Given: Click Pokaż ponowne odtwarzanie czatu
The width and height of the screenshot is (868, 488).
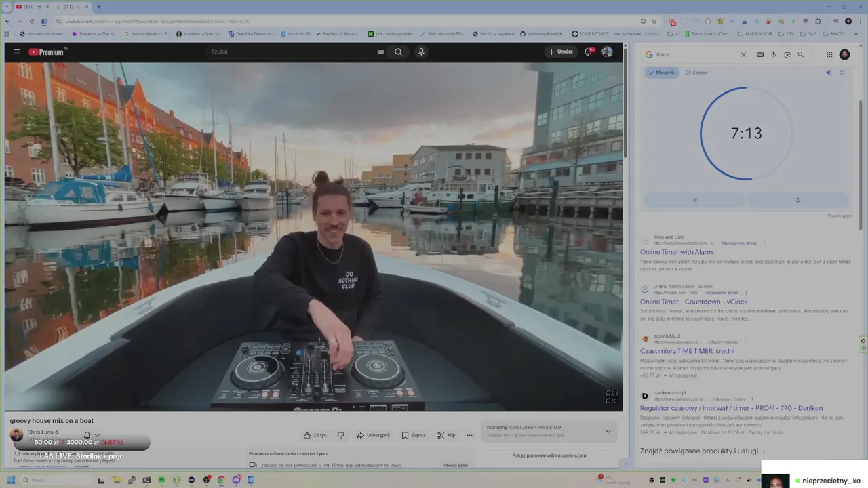Looking at the screenshot, I should click(x=549, y=455).
